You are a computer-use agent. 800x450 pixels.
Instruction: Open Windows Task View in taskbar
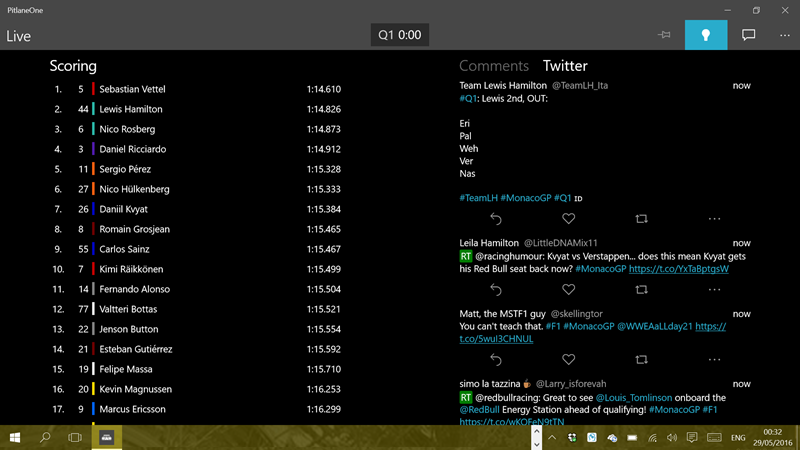[x=75, y=438]
